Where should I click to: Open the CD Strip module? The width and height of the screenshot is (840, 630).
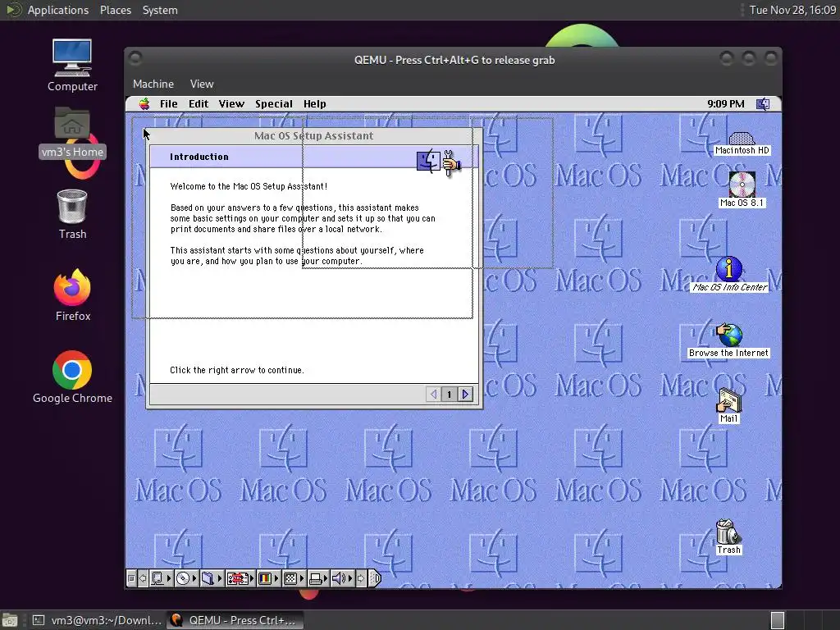click(186, 578)
